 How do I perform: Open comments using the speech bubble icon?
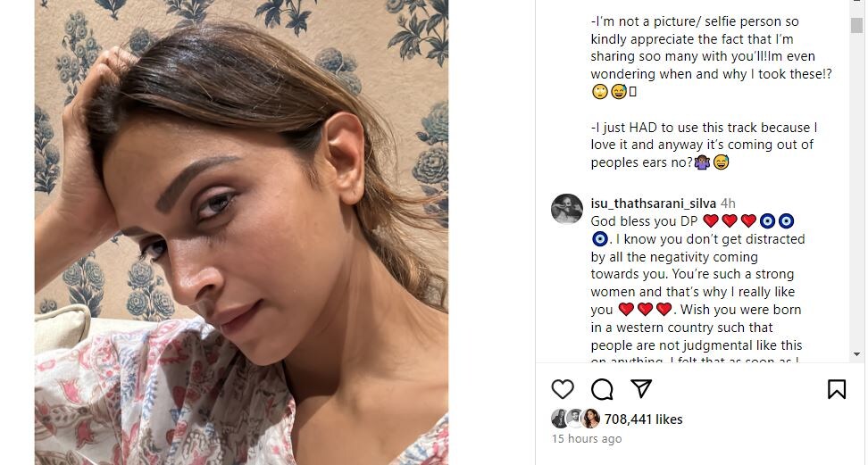click(602, 389)
